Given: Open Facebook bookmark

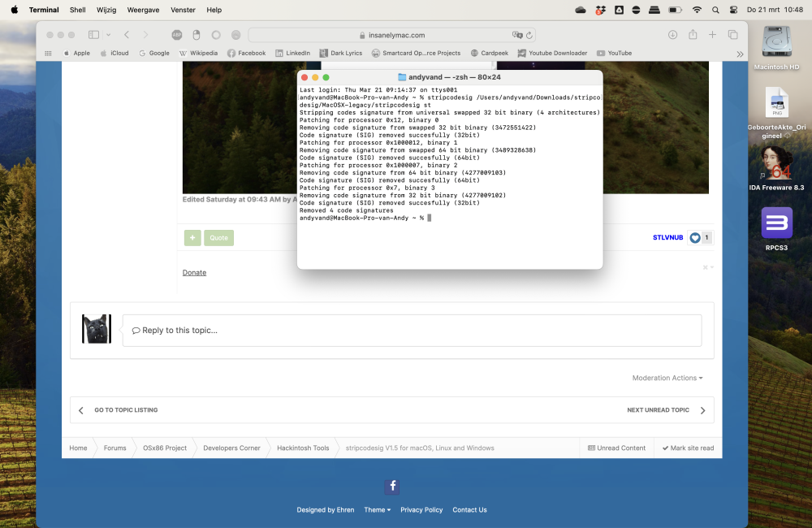Looking at the screenshot, I should click(247, 53).
